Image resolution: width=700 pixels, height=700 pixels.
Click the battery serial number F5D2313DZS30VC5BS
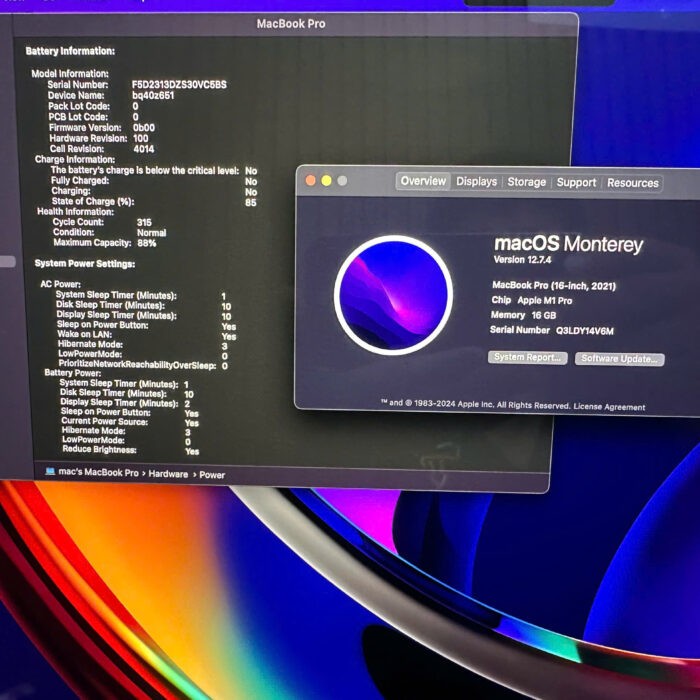coord(179,84)
